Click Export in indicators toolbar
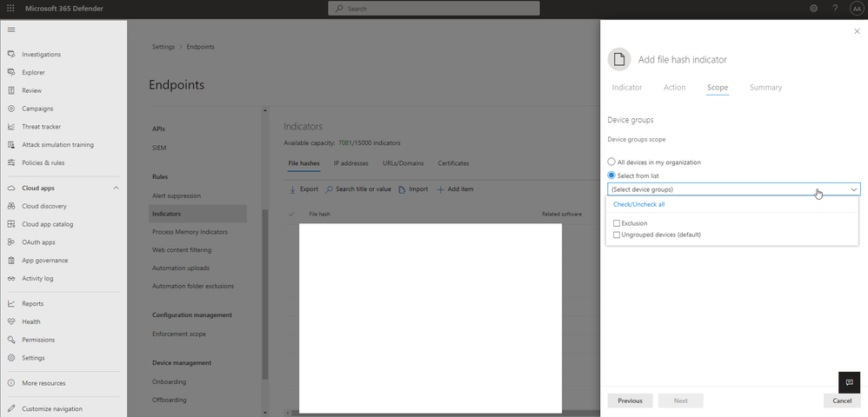Viewport: 868px width, 417px height. point(304,189)
